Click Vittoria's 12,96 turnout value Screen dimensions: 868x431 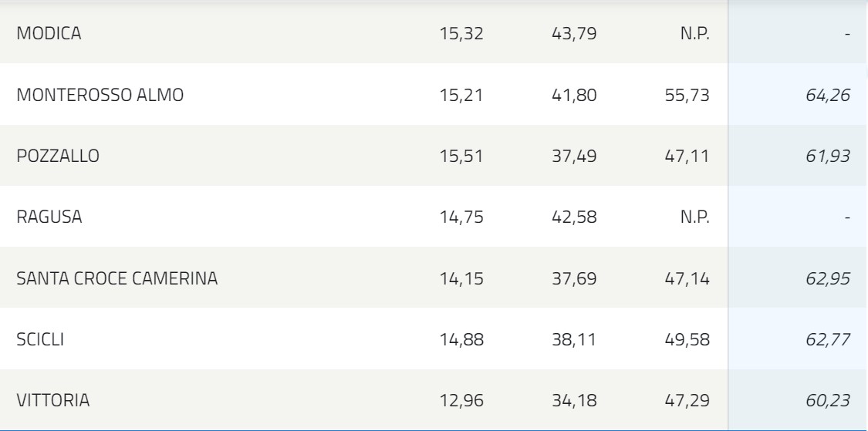461,400
